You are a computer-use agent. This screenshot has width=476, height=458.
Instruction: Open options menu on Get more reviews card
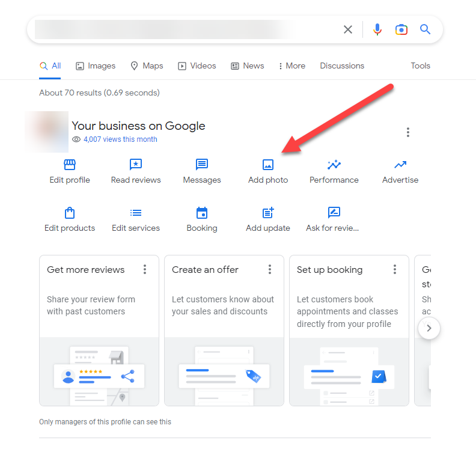(145, 269)
